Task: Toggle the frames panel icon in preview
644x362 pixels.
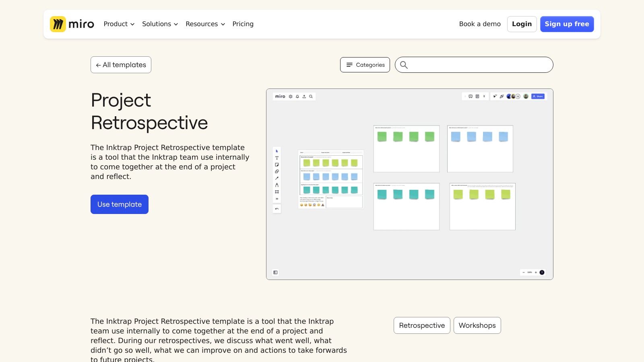Action: (x=275, y=272)
